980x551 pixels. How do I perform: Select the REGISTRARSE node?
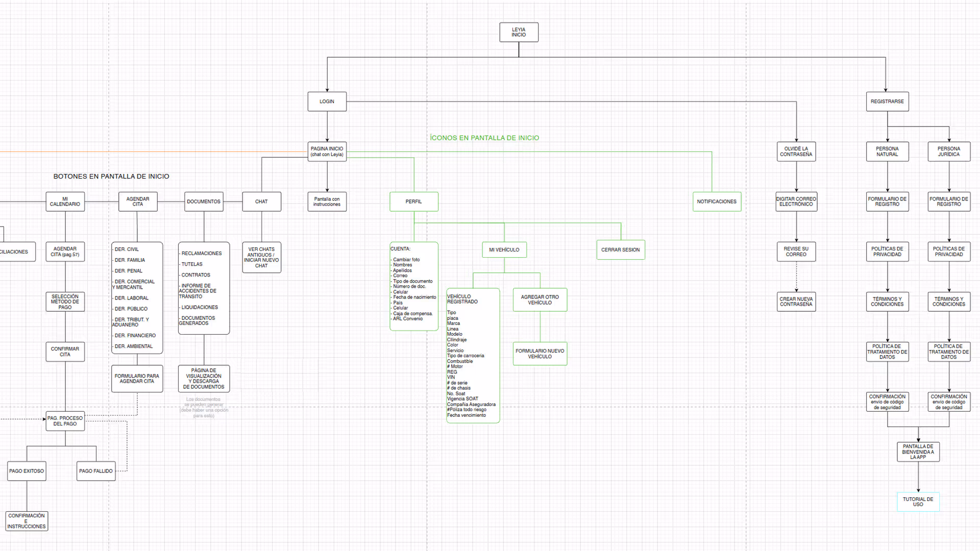click(x=888, y=101)
